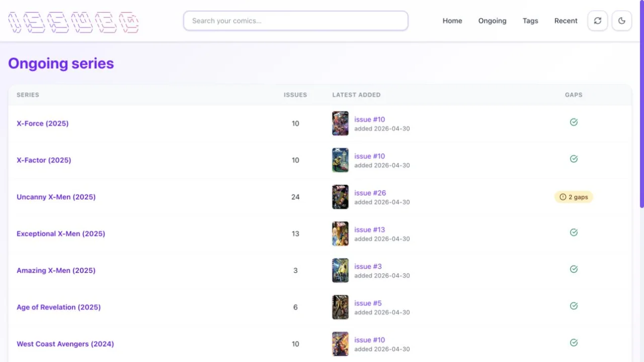Open the Age of Revelation (2025) series
Viewport: 644px width, 362px height.
[x=59, y=307]
